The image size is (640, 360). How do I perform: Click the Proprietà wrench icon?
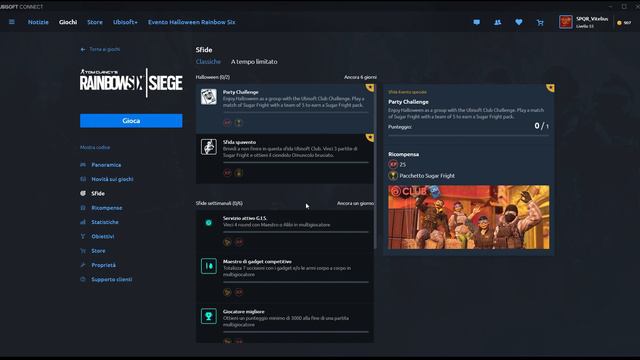click(x=83, y=265)
